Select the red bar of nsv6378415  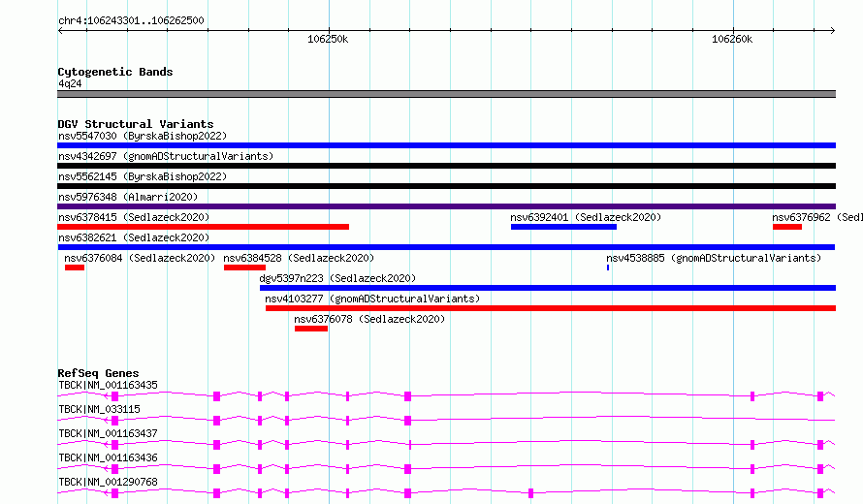(203, 227)
